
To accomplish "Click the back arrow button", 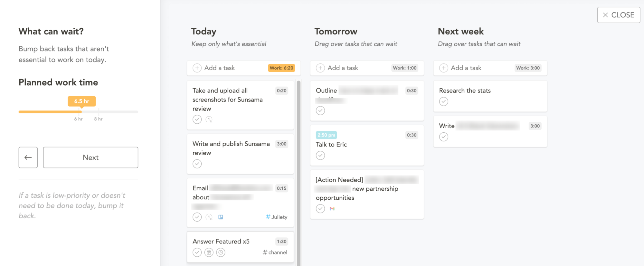I will click(x=28, y=157).
